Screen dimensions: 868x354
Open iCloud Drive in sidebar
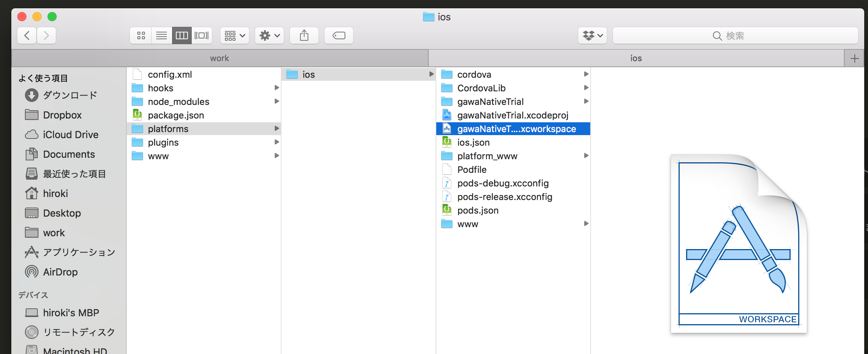[71, 134]
